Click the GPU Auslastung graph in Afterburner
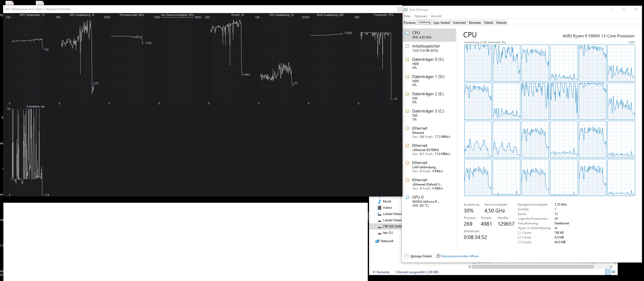The height and width of the screenshot is (281, 644). pos(77,60)
